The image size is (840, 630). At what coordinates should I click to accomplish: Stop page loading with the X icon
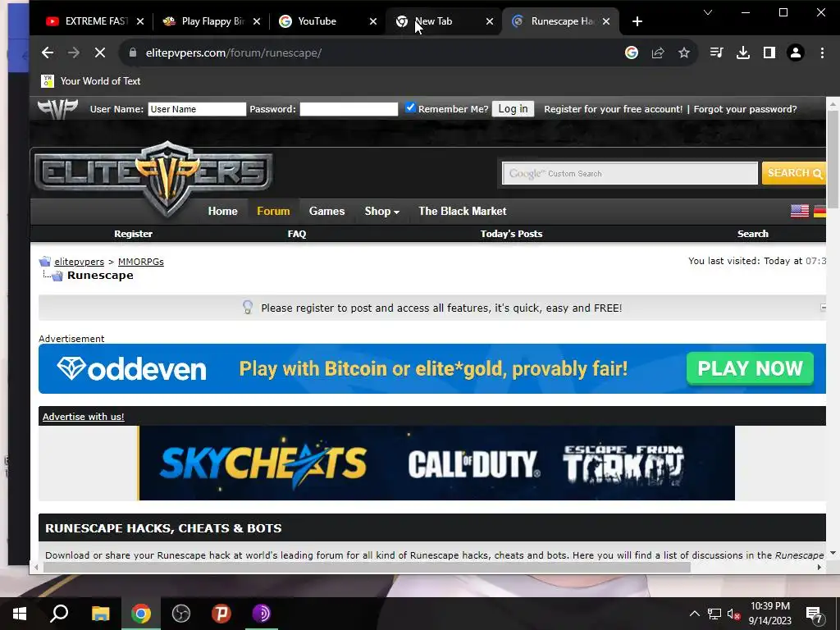pyautogui.click(x=99, y=52)
